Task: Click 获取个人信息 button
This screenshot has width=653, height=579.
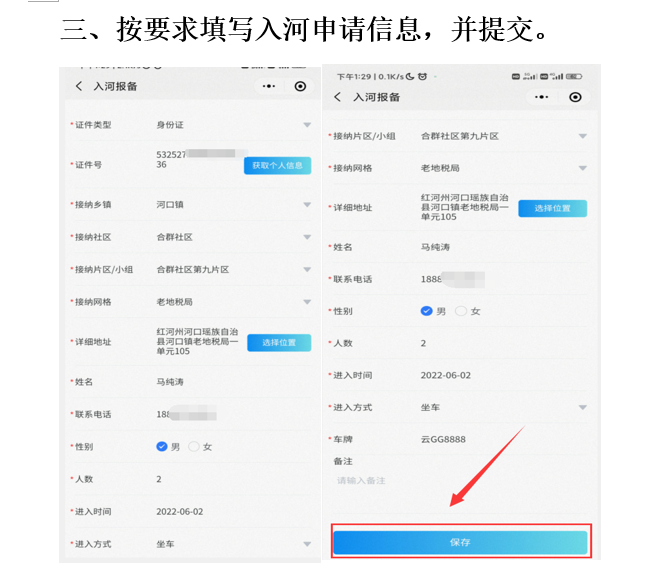Action: click(277, 166)
